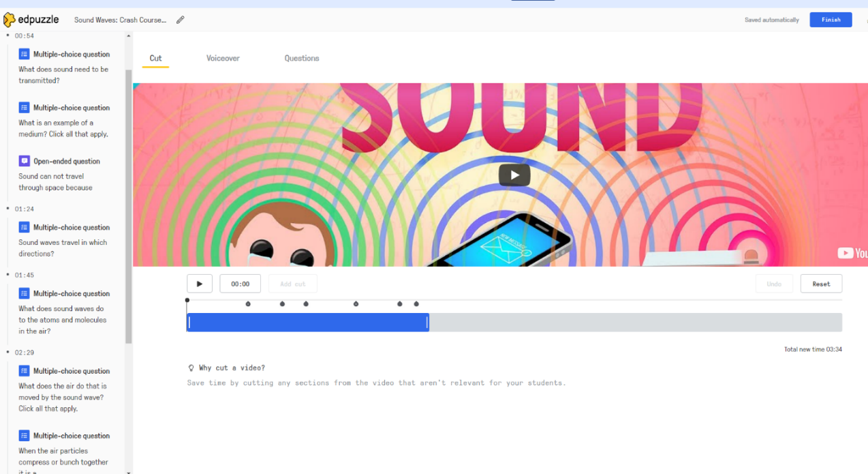Click the Undo button
This screenshot has height=474, width=868.
[774, 284]
